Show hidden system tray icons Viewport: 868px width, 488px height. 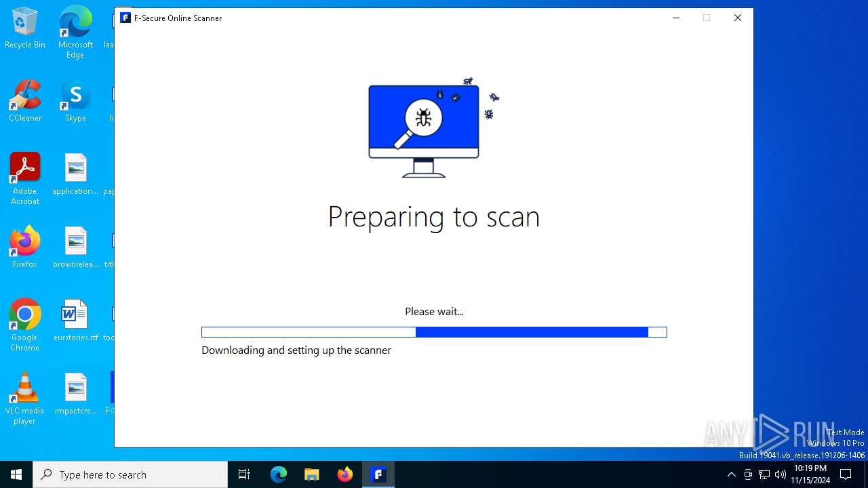[x=731, y=474]
